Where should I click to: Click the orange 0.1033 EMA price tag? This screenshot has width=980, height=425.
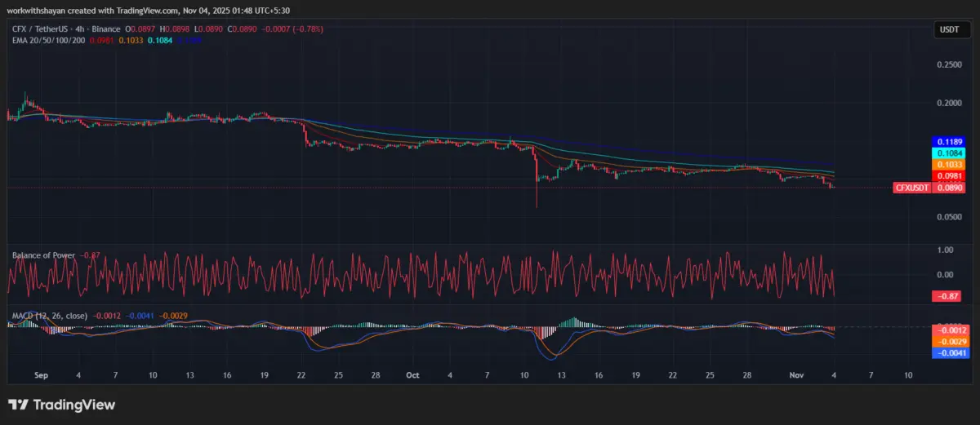coord(947,164)
